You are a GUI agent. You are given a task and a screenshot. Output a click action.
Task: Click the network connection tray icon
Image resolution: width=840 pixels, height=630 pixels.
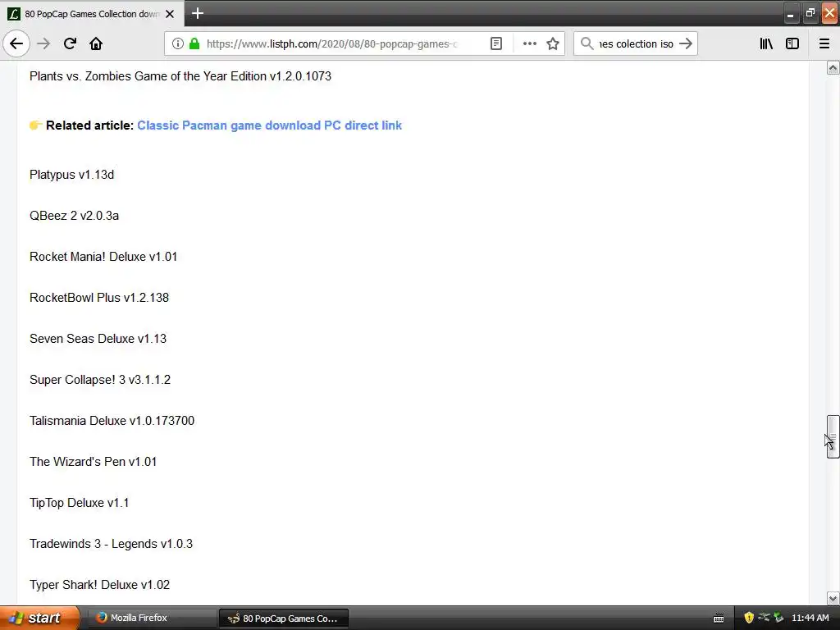tap(764, 618)
